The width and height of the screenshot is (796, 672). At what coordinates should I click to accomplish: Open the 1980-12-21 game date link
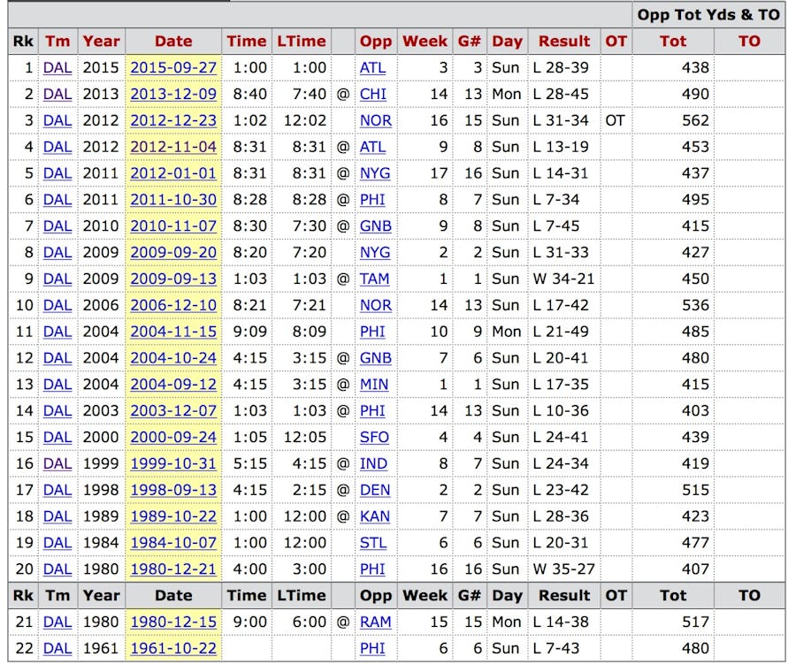(173, 569)
